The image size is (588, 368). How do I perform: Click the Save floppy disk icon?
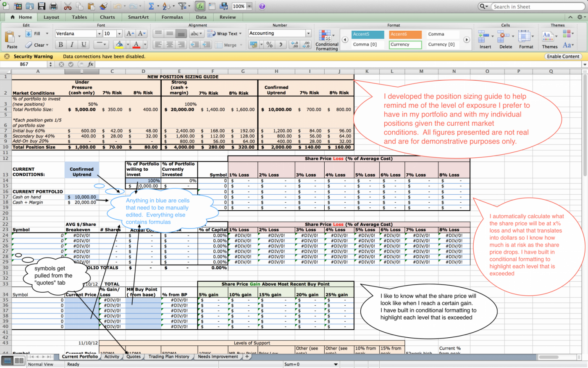click(41, 6)
